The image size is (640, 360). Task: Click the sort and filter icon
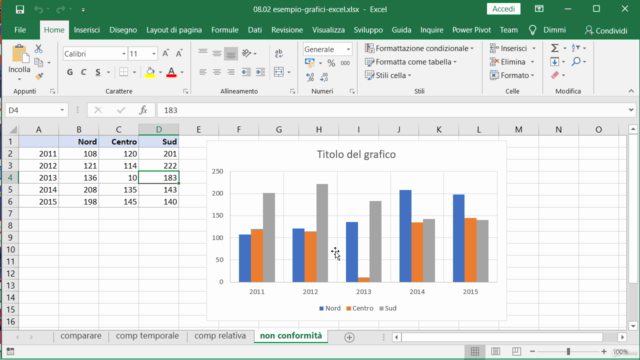[x=576, y=48]
